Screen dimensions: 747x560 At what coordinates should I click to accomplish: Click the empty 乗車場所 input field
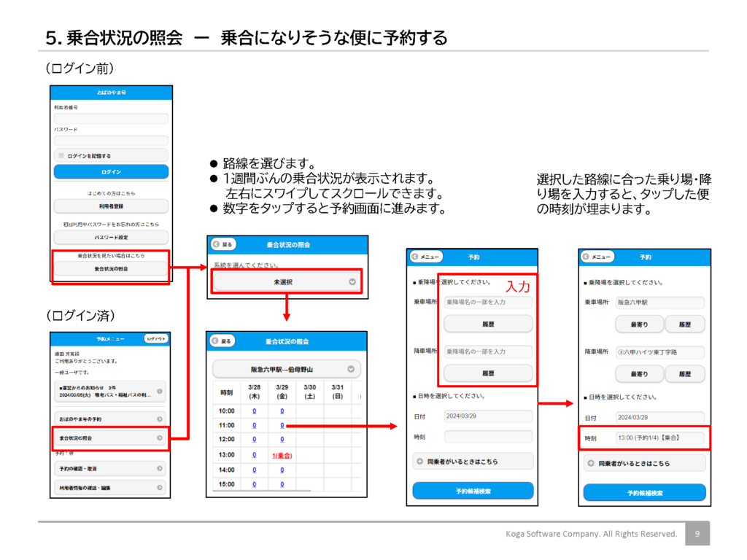tap(487, 301)
